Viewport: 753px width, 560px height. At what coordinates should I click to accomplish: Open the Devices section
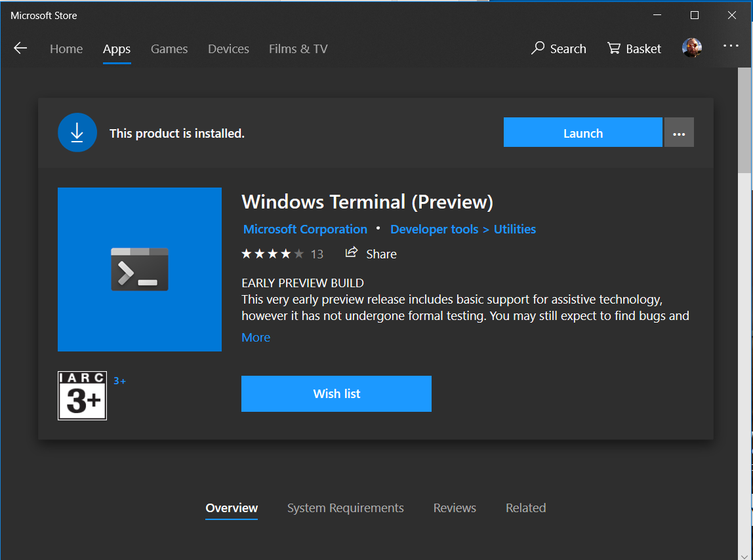click(228, 49)
